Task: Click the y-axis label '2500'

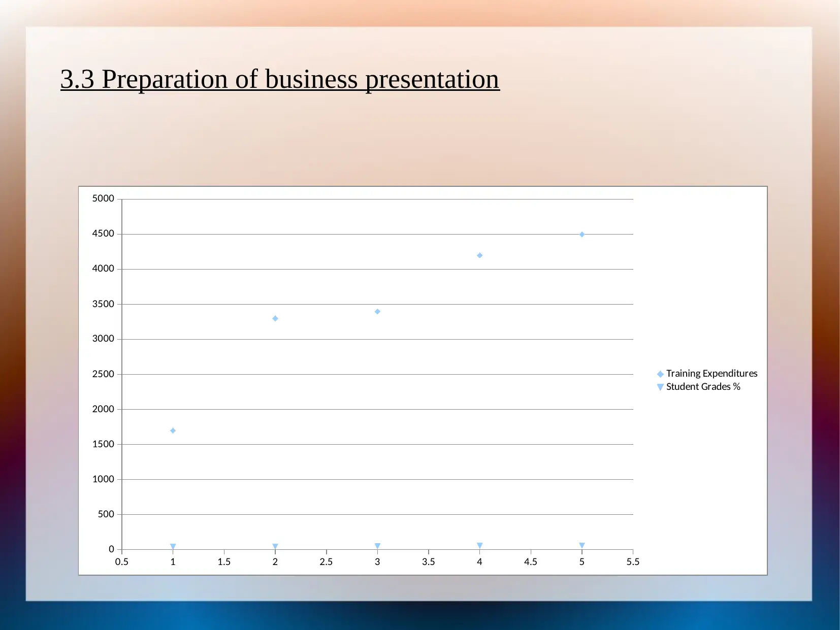Action: click(103, 374)
